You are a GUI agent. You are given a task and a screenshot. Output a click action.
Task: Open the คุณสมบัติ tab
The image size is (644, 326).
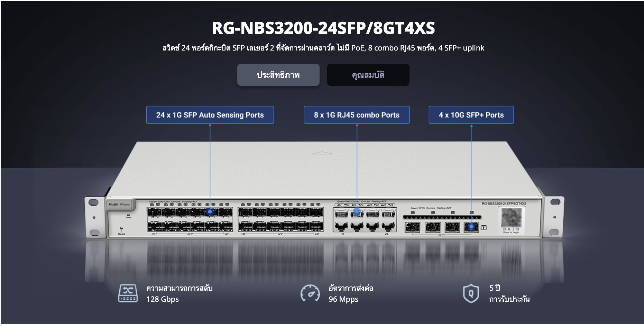[x=368, y=75]
